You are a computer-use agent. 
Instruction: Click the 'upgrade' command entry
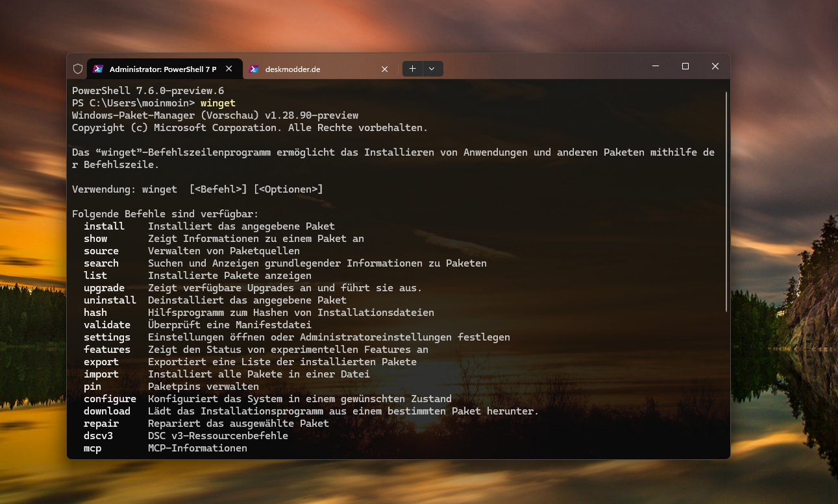click(104, 288)
